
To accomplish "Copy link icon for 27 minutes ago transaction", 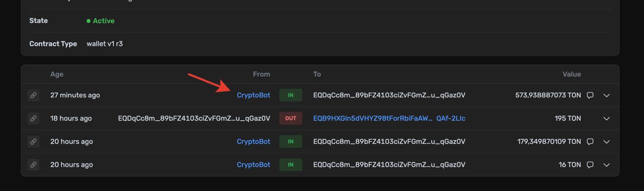I will [33, 95].
